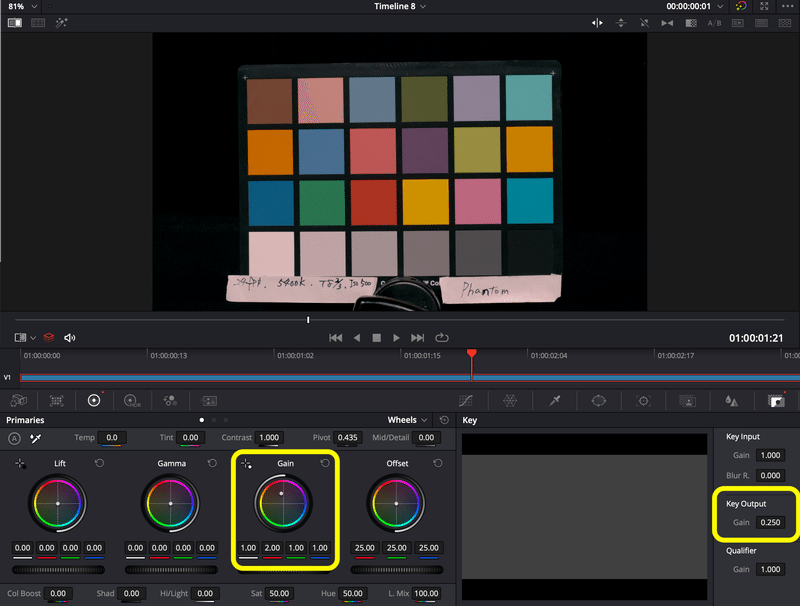Toggle the loop playback button
This screenshot has height=606, width=800.
[x=442, y=338]
